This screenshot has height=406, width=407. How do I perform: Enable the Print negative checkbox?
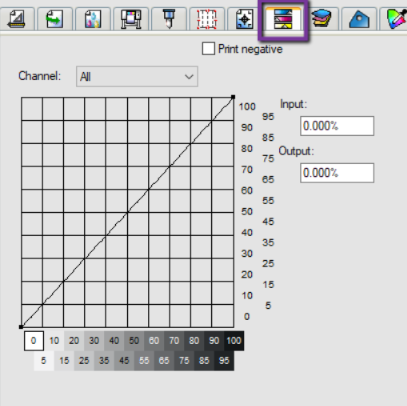[x=208, y=49]
